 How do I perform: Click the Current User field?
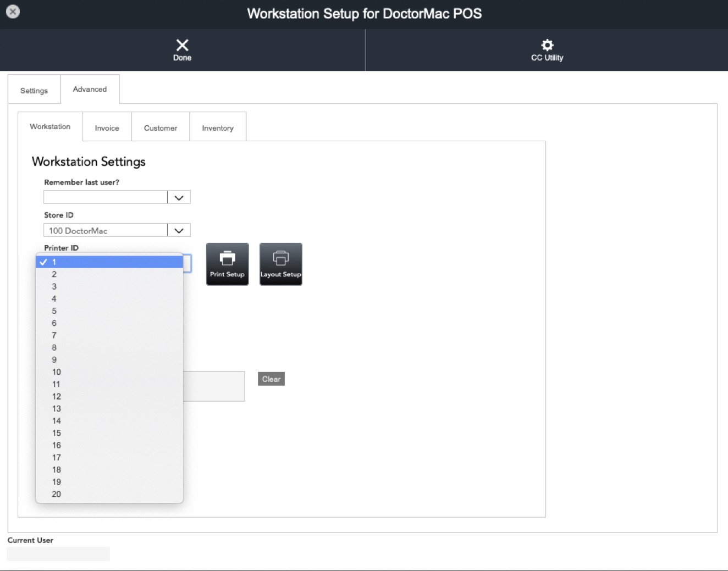(x=58, y=554)
